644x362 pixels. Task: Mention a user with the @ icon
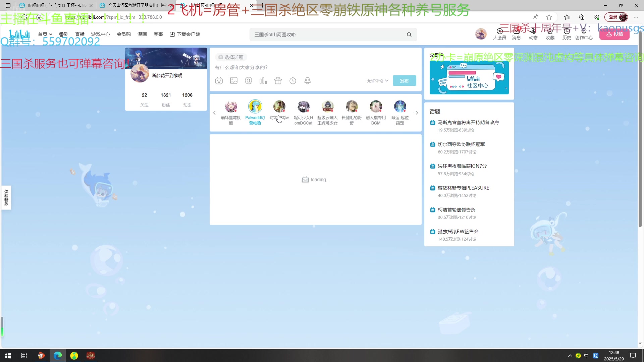point(249,80)
